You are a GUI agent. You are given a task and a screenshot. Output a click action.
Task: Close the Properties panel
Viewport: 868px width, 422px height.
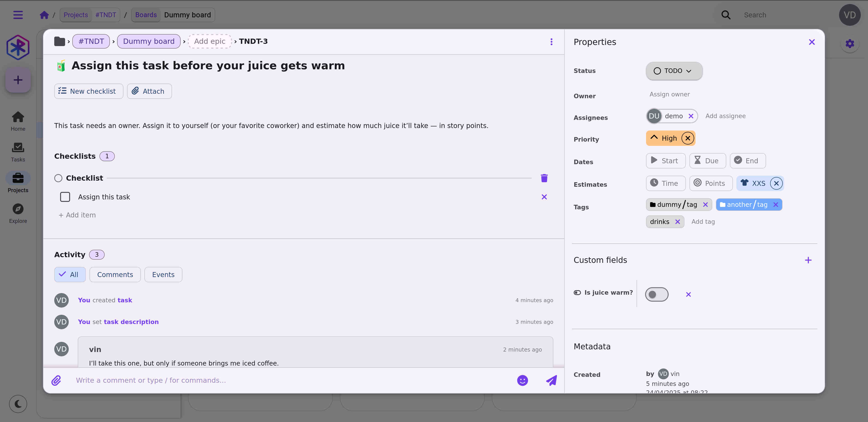coord(811,42)
